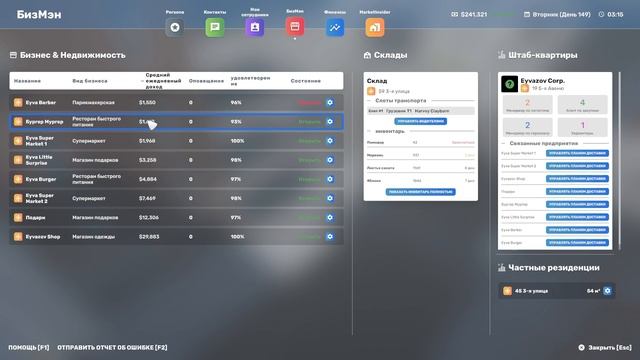Manage delivery plan for Eyva Super Market 2

(577, 166)
